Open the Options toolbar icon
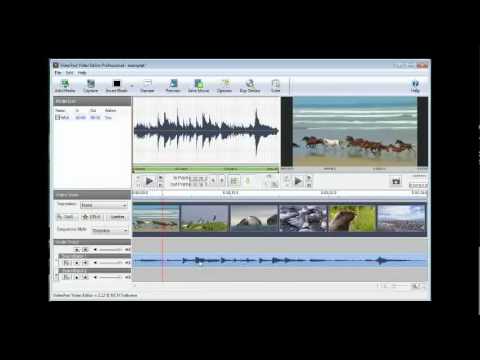The image size is (480, 360). (224, 86)
